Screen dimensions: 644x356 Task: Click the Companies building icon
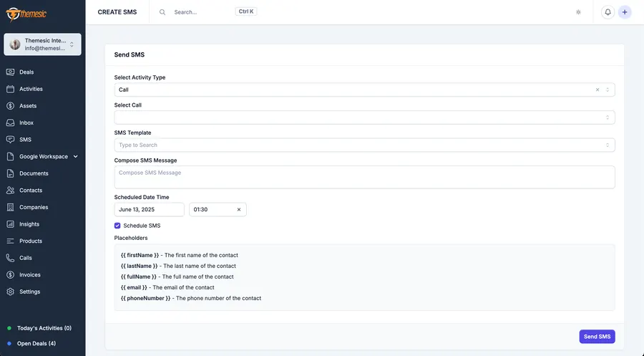coord(10,207)
